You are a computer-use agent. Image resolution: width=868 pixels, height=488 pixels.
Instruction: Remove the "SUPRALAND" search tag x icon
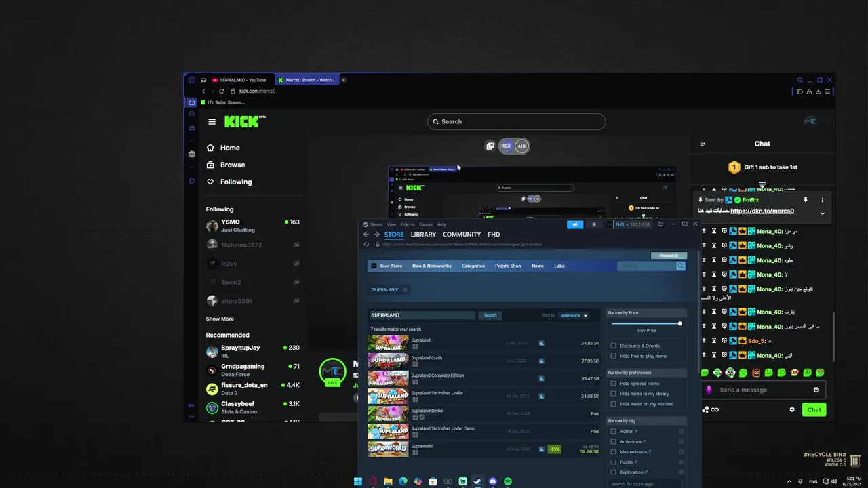406,290
